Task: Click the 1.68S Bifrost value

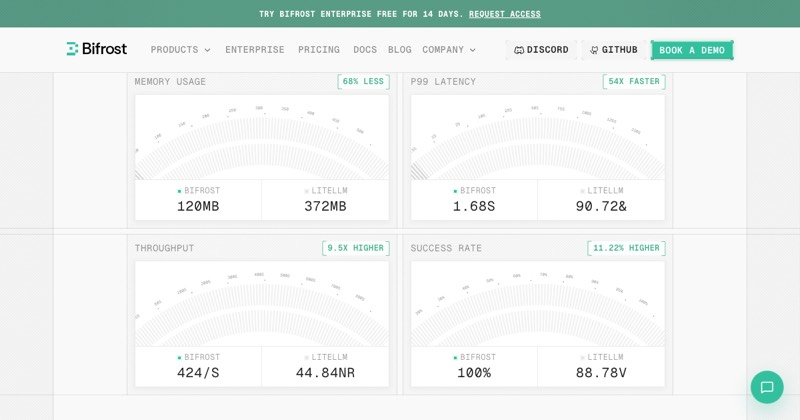Action: pyautogui.click(x=474, y=206)
